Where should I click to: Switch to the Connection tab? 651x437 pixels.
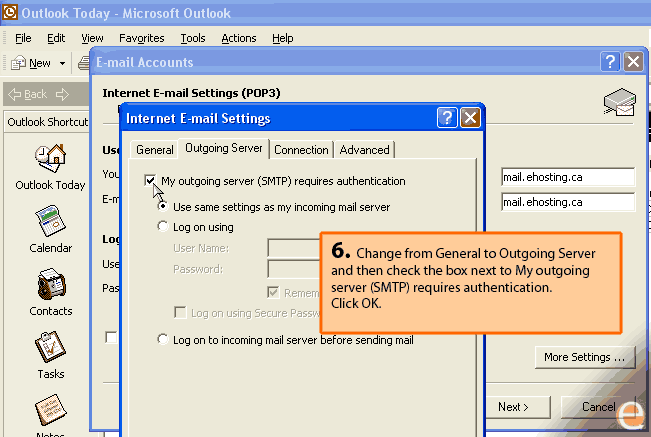click(301, 150)
